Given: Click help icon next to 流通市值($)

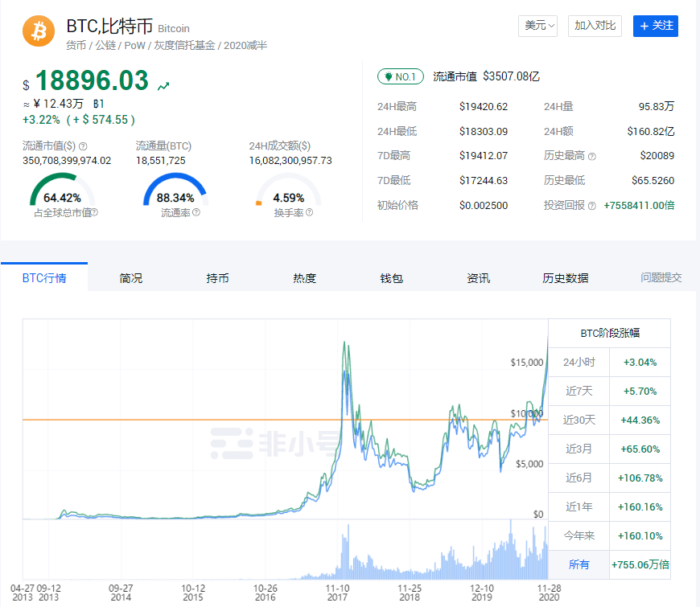Looking at the screenshot, I should tap(83, 146).
